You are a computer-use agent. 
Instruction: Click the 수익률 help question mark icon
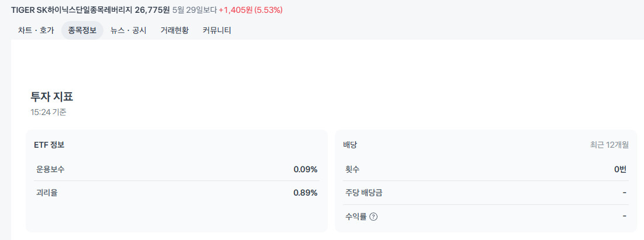pyautogui.click(x=373, y=217)
